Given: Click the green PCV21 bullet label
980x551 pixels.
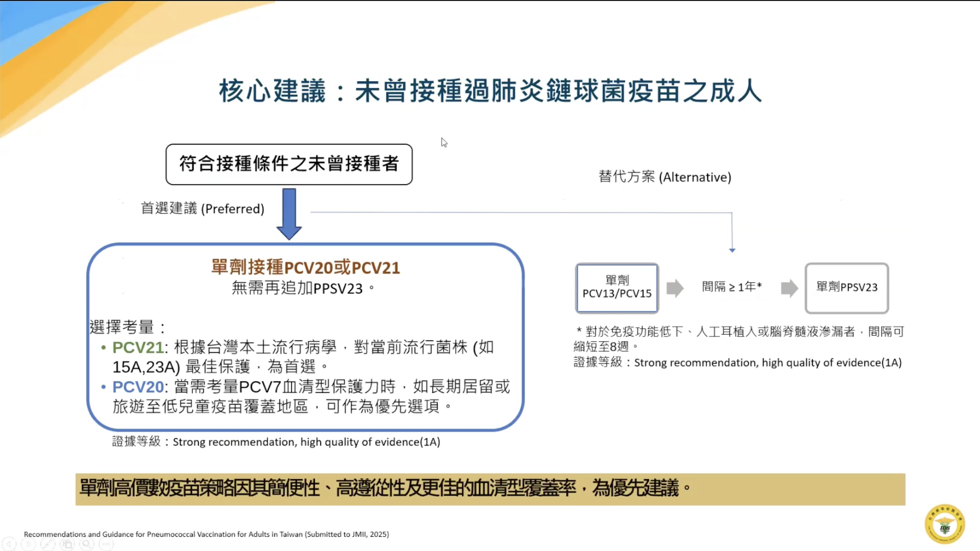Looking at the screenshot, I should 138,347.
